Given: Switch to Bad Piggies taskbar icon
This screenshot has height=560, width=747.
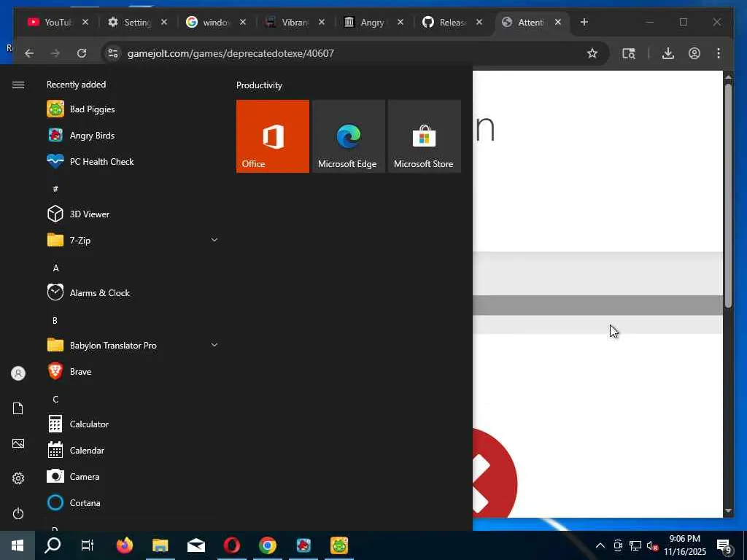Looking at the screenshot, I should click(x=338, y=545).
